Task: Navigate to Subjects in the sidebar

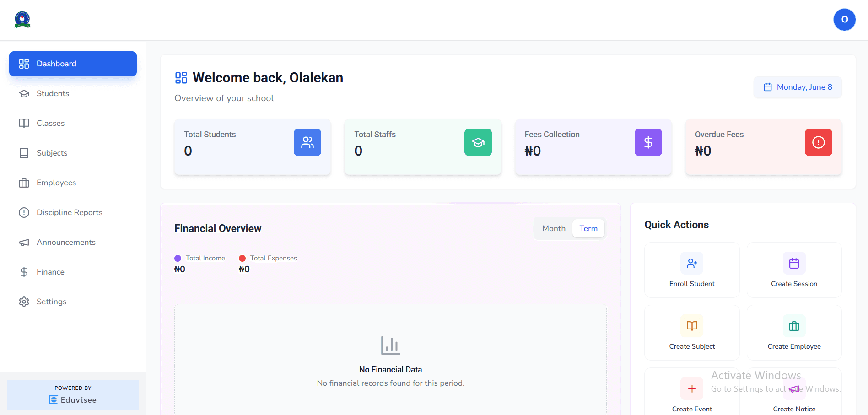Action: pyautogui.click(x=73, y=153)
